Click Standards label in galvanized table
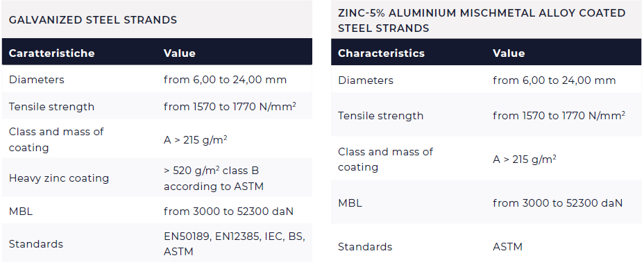The height and width of the screenshot is (267, 644). click(35, 244)
